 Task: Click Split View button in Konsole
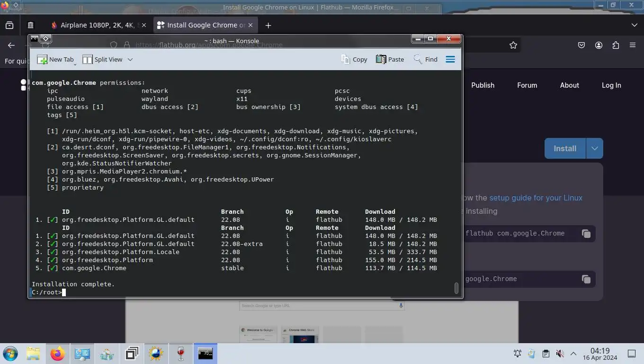103,59
